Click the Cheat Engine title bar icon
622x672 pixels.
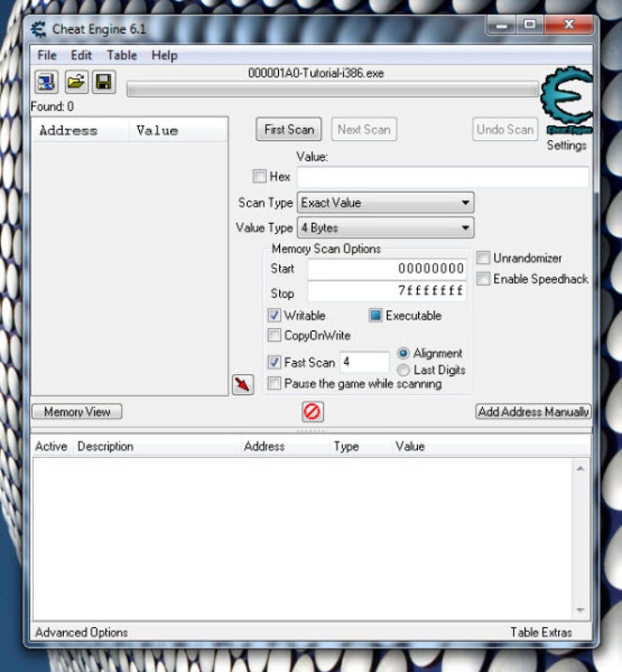pos(38,28)
